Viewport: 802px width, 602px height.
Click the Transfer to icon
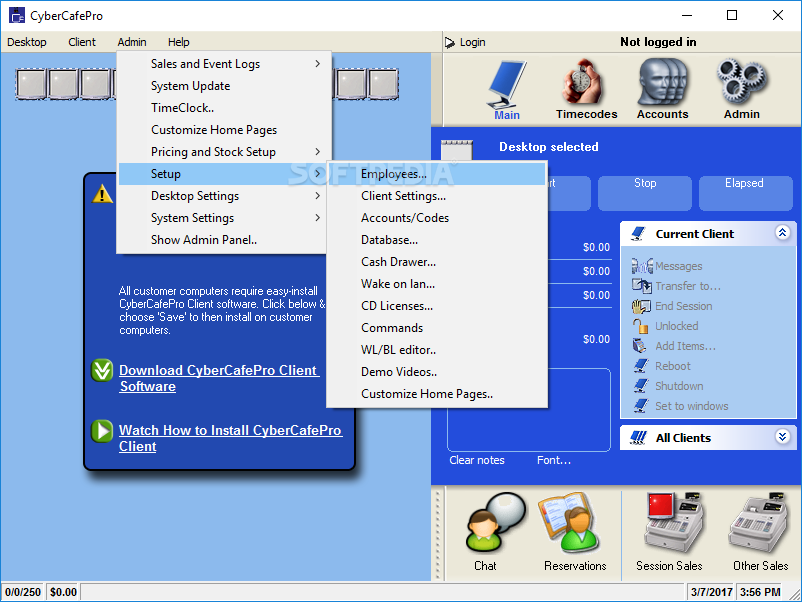pyautogui.click(x=641, y=285)
